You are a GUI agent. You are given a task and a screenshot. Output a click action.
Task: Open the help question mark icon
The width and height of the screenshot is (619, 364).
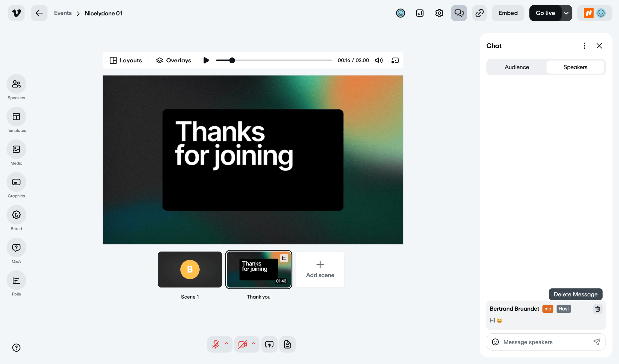16,348
